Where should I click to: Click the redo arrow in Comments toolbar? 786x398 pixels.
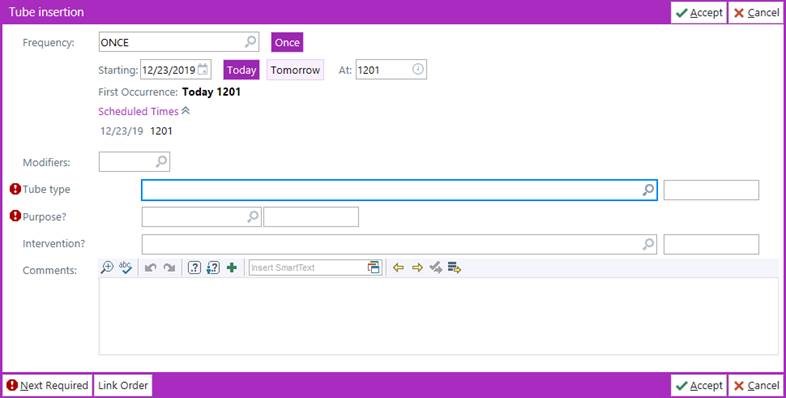169,268
